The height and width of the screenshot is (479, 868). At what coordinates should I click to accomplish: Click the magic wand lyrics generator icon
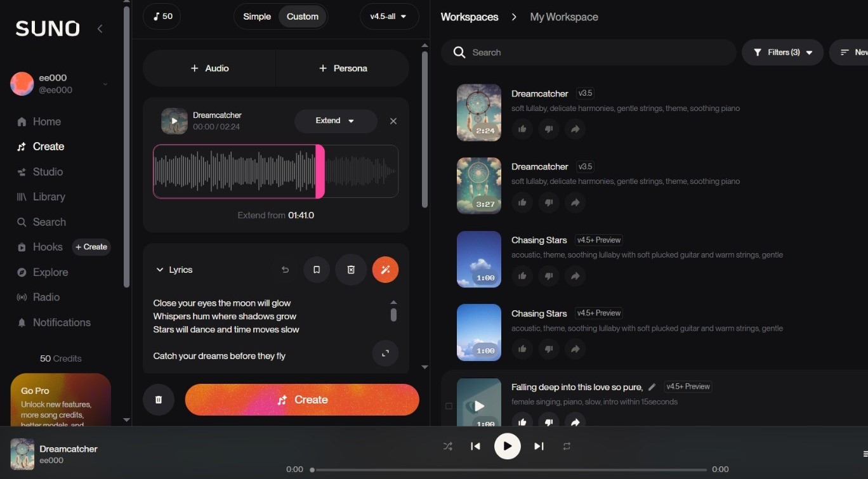[x=385, y=270]
